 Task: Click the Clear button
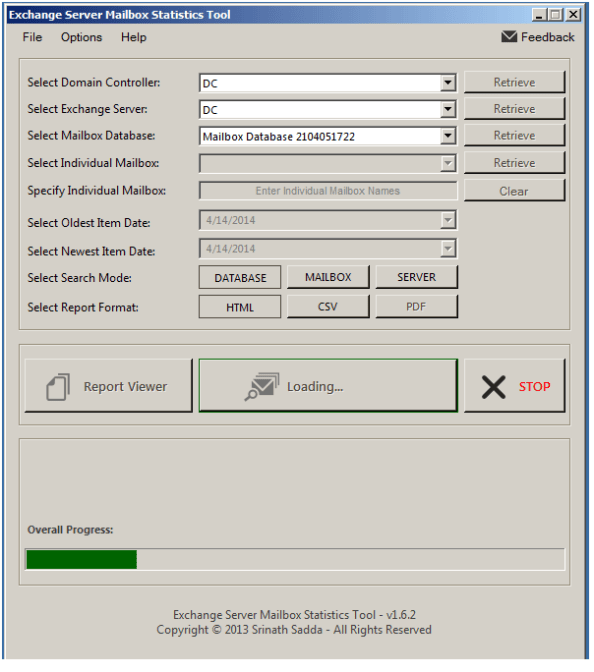(x=514, y=191)
